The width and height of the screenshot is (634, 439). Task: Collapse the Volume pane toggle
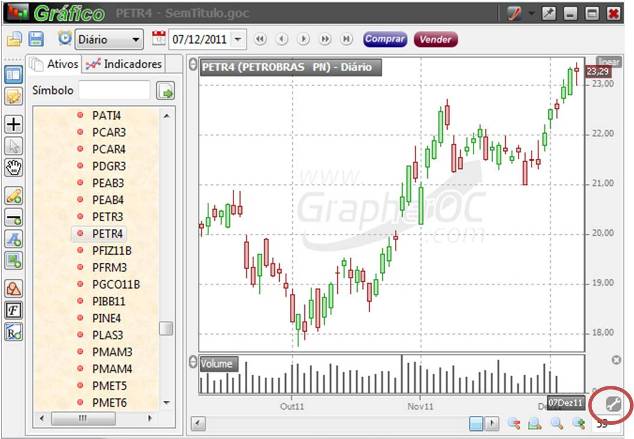click(x=193, y=362)
